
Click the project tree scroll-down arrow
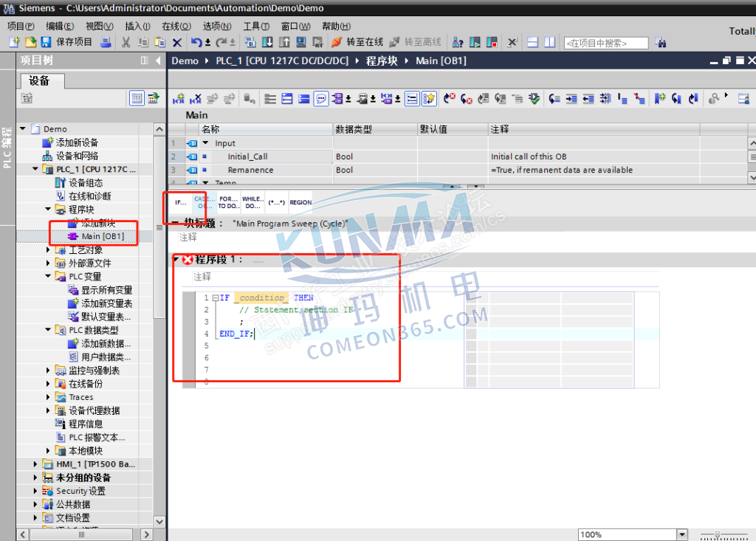[x=159, y=522]
